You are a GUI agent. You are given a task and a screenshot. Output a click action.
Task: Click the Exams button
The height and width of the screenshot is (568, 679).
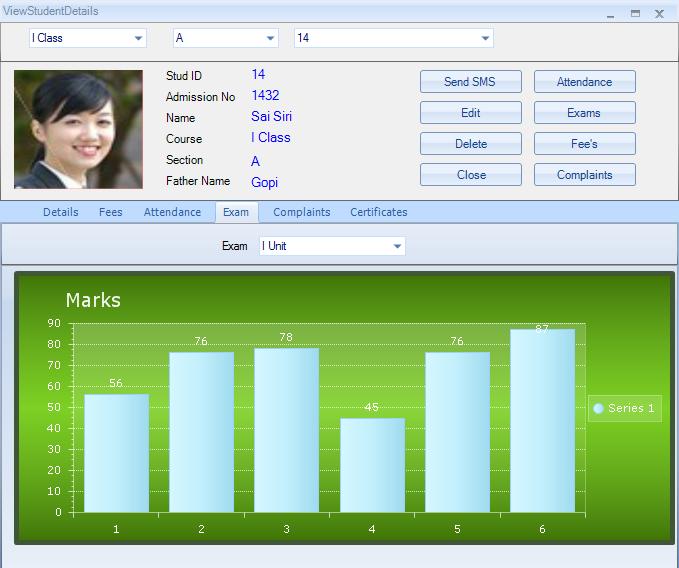point(584,113)
